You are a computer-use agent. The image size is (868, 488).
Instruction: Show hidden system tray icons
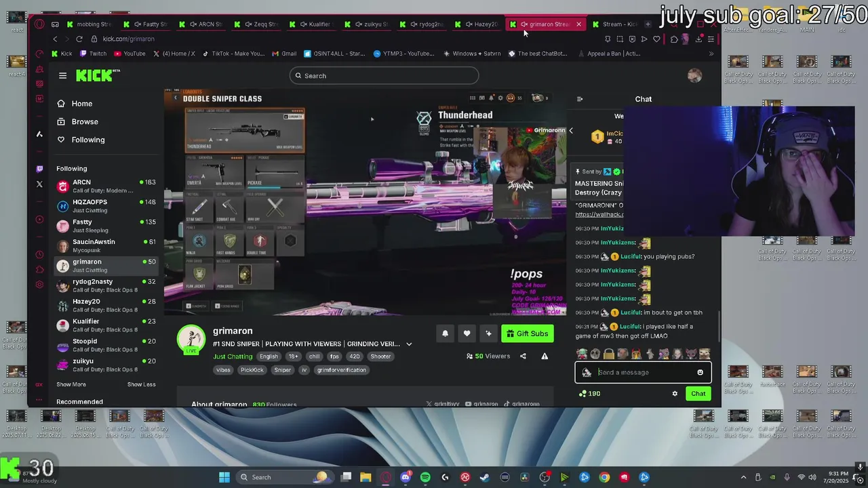(743, 477)
